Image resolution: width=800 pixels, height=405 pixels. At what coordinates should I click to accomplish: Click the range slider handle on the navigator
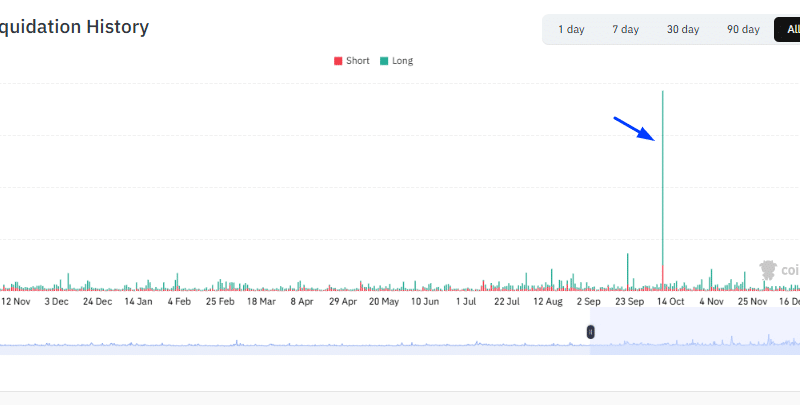click(x=590, y=332)
